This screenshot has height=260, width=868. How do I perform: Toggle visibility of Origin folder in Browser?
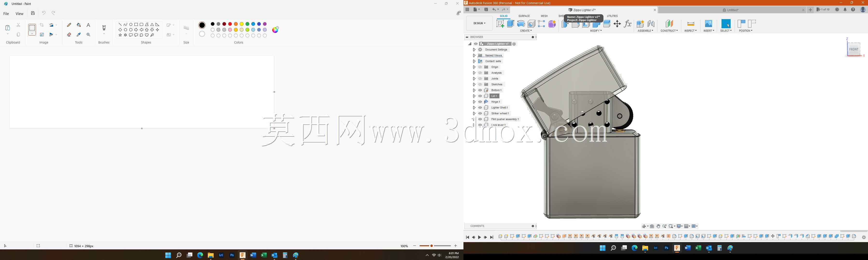tap(480, 67)
